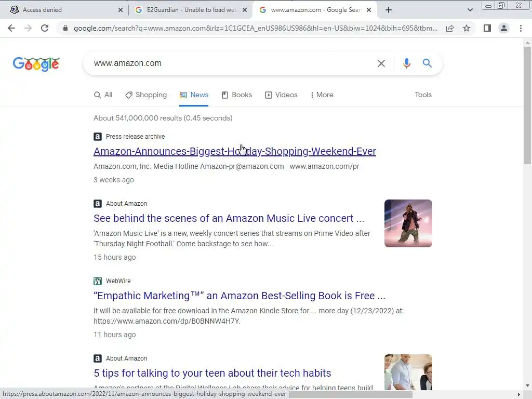Click the Amazon Music Live concert thumbnail
532x399 pixels.
tap(408, 223)
